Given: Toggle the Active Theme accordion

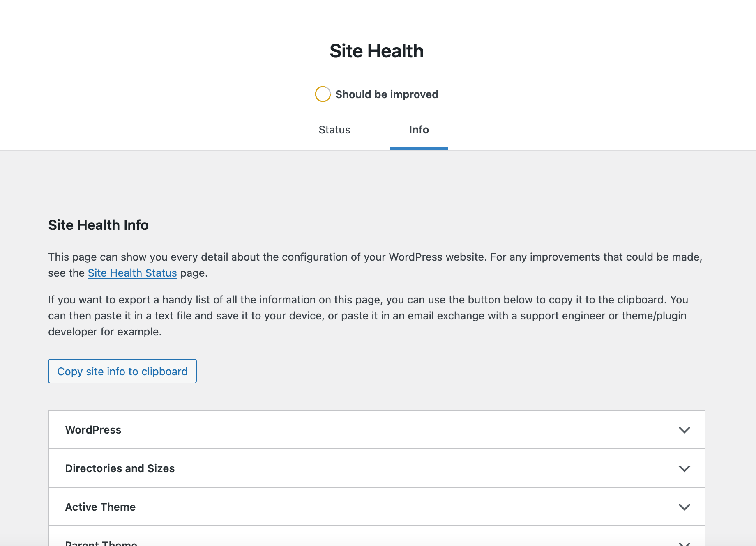Looking at the screenshot, I should point(370,507).
